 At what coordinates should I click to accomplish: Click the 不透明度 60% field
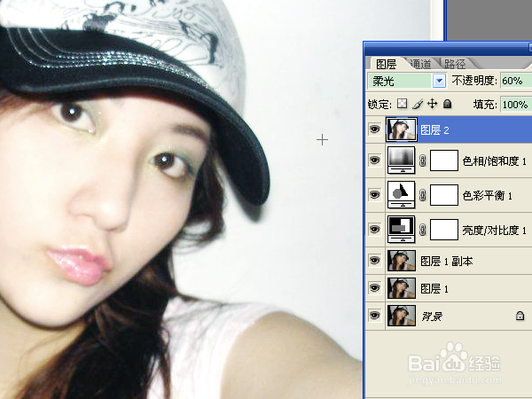click(x=516, y=81)
